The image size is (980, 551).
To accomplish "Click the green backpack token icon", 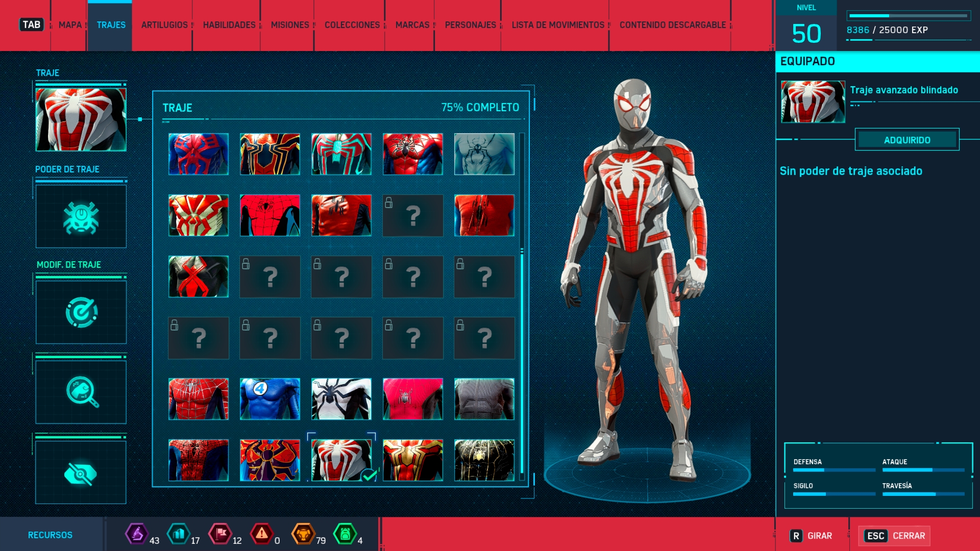I will point(345,534).
